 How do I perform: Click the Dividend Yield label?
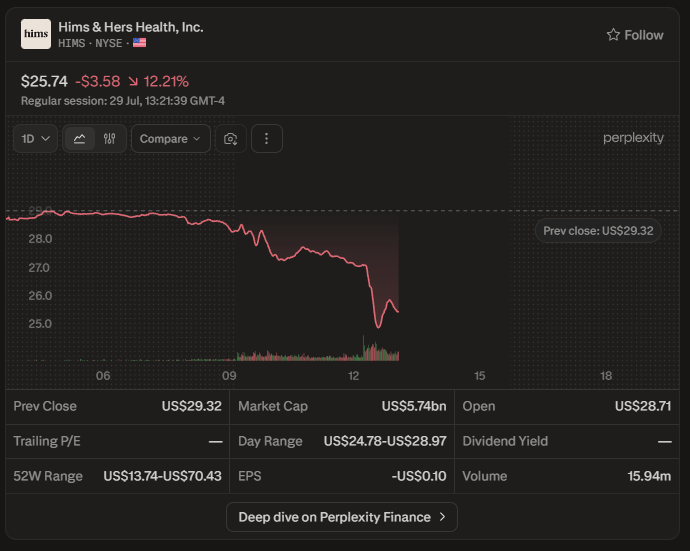tap(505, 441)
